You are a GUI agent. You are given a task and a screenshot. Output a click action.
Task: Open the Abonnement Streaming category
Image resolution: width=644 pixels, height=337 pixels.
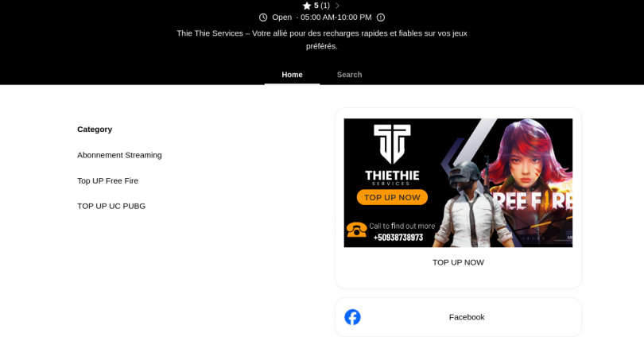119,155
